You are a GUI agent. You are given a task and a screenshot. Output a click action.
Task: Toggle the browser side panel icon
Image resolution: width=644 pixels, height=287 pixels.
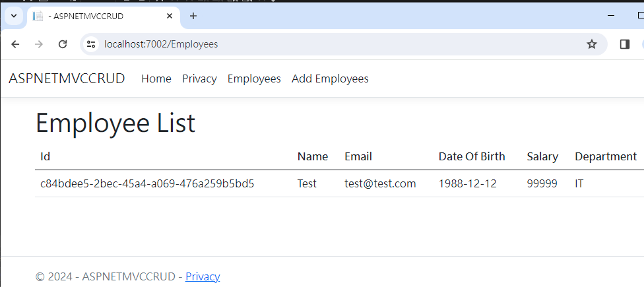[624, 44]
